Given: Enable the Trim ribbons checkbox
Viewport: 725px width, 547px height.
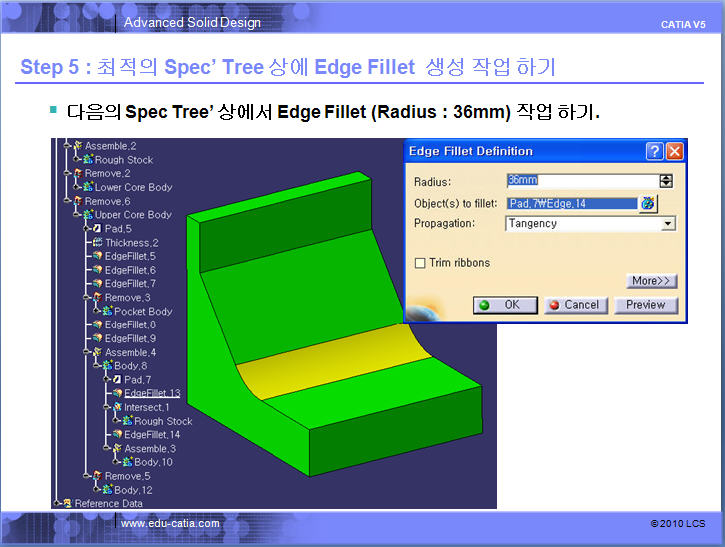Looking at the screenshot, I should (420, 263).
